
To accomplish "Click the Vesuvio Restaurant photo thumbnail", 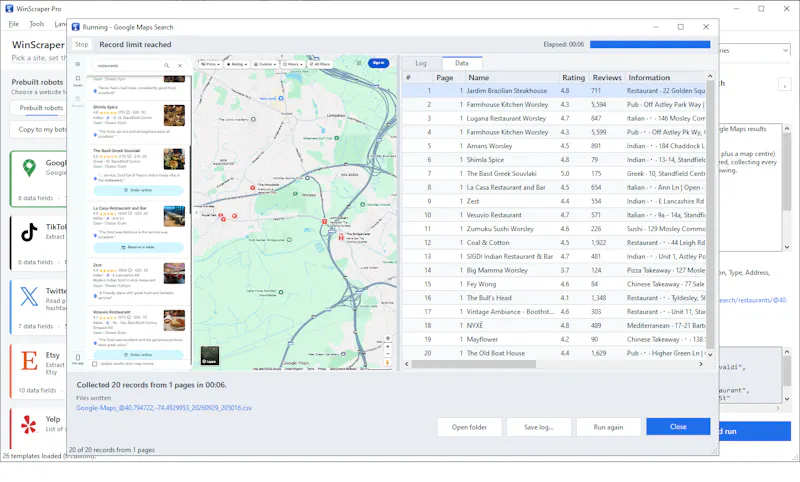I will click(x=174, y=320).
